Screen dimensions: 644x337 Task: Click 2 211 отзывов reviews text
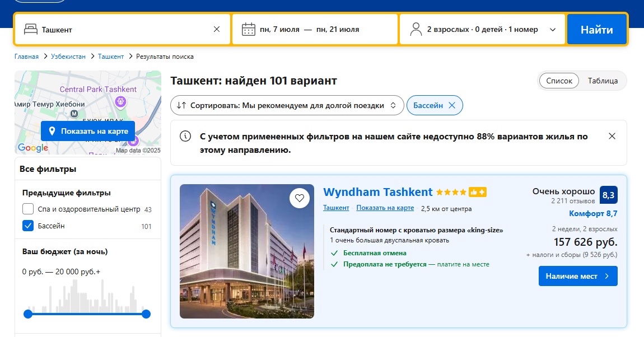[x=573, y=201]
